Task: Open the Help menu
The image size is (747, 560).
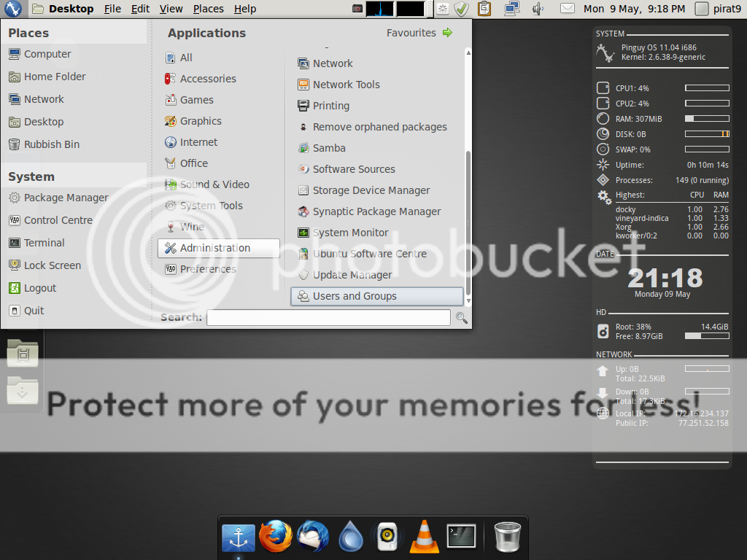Action: coord(245,9)
